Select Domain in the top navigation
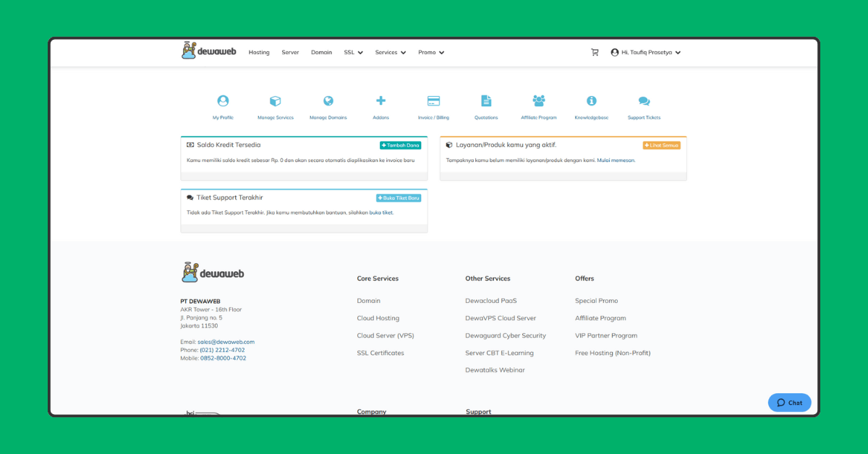Viewport: 868px width, 454px height. 321,53
